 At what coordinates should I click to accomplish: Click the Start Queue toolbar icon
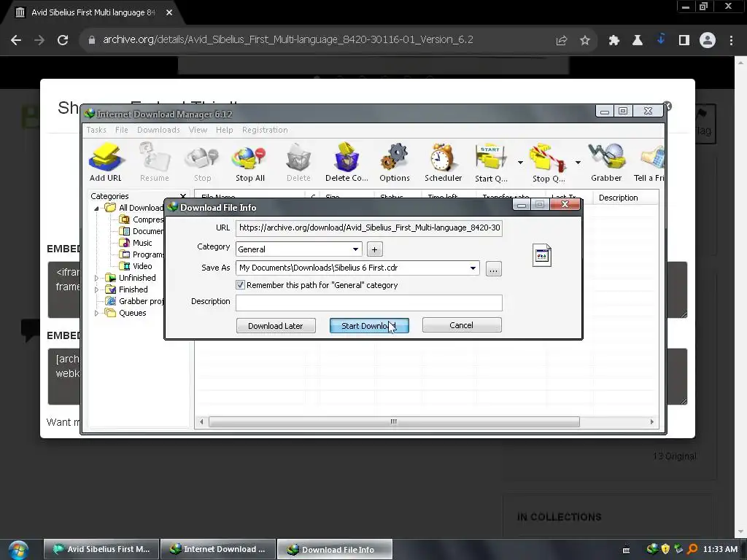(x=491, y=163)
